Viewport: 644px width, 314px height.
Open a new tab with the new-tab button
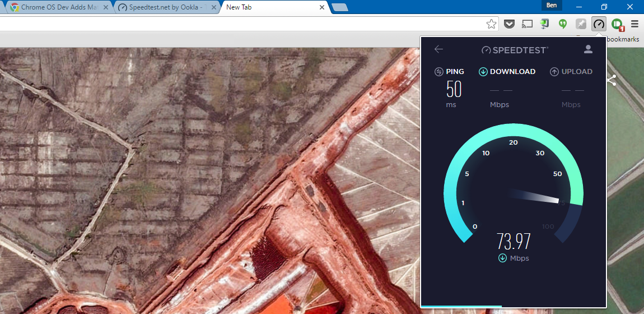(339, 8)
